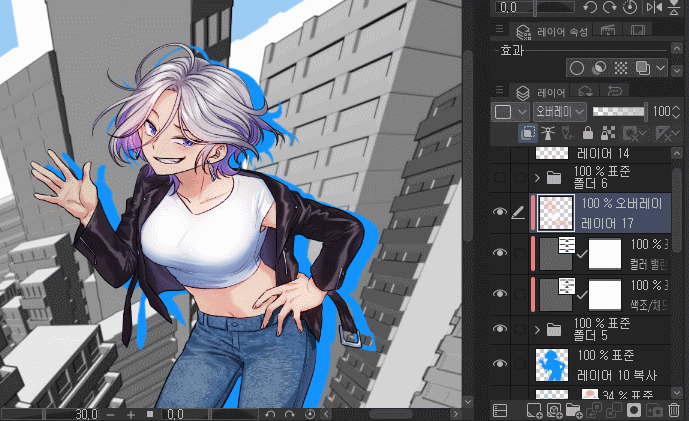Show the hidden 폴더 6 folder
The height and width of the screenshot is (421, 689).
(x=500, y=177)
